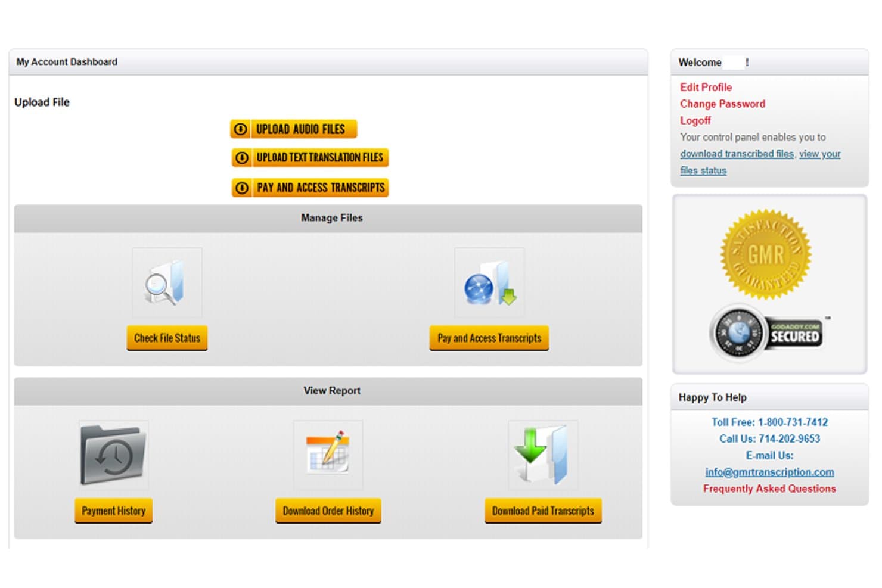
Task: Click the calendar Download Order History icon
Action: [x=328, y=455]
